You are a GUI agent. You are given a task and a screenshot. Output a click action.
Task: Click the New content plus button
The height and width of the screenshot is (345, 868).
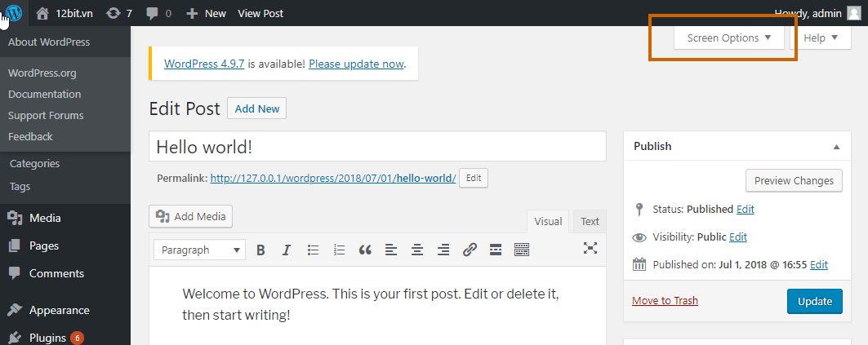(206, 13)
